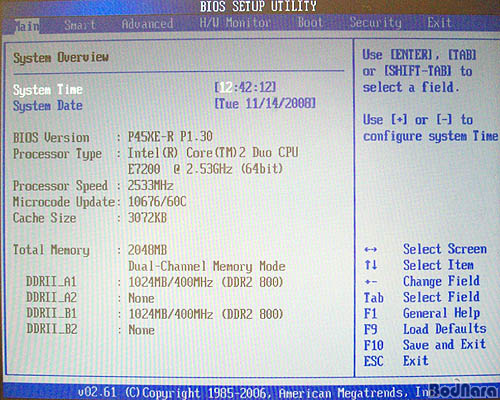Open the Advanced tab
This screenshot has width=500, height=400.
(x=147, y=24)
